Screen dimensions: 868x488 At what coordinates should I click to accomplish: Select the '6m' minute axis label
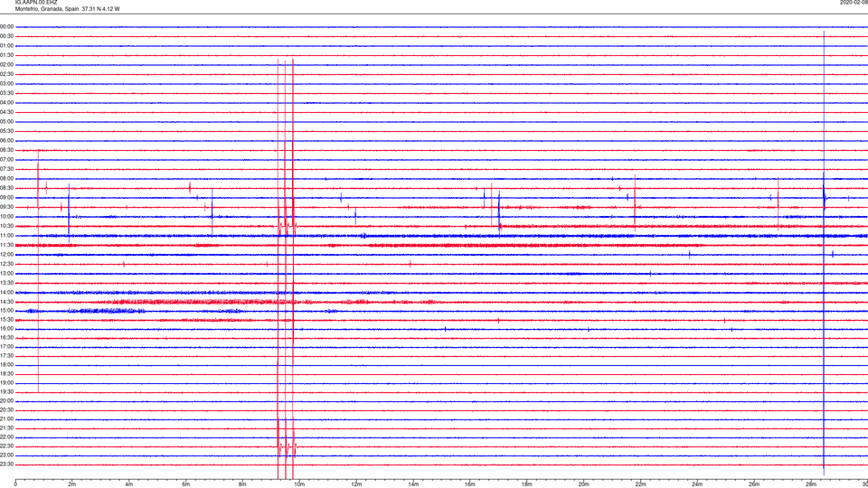[186, 484]
